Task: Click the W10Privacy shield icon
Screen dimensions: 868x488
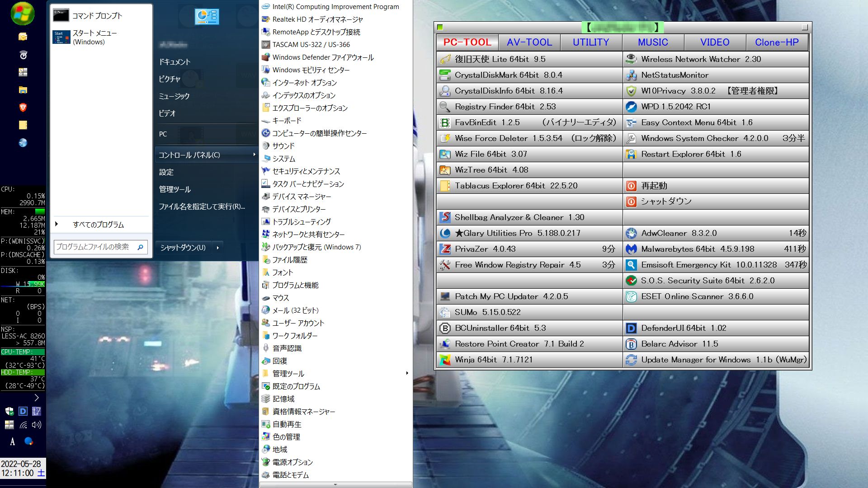Action: coord(632,91)
